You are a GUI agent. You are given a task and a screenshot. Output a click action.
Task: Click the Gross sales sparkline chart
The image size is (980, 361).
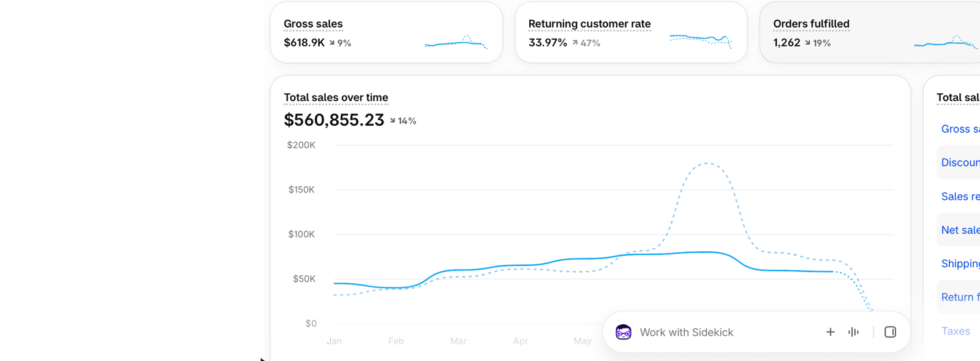click(456, 42)
